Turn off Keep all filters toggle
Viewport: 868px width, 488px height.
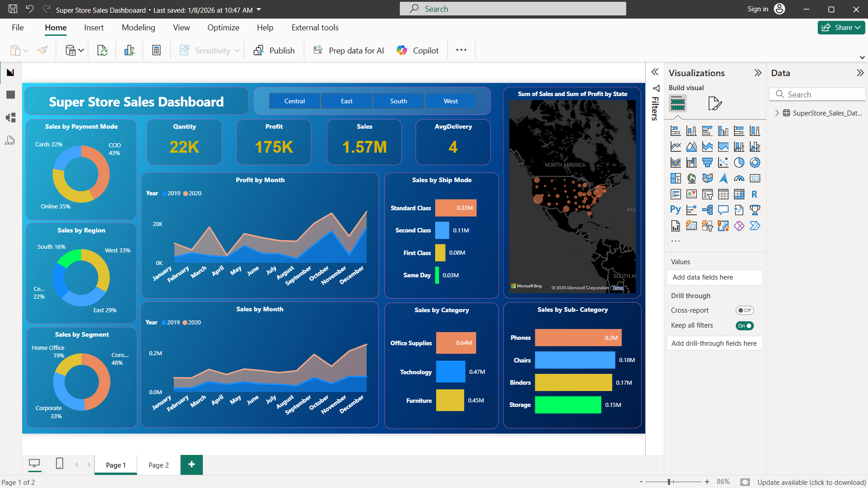point(744,326)
